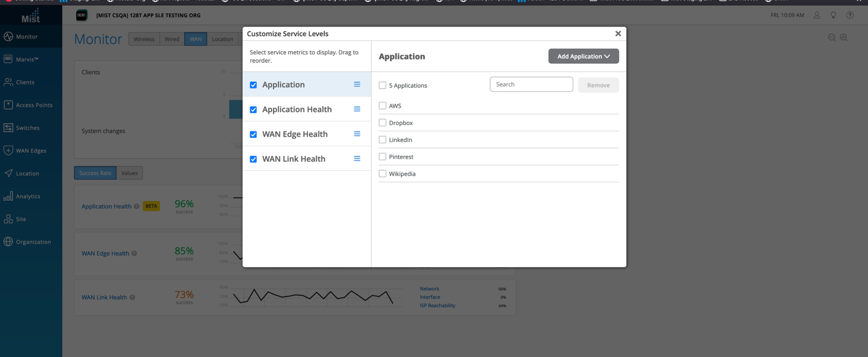Click the application Search field
The image size is (868, 357).
pyautogui.click(x=531, y=84)
